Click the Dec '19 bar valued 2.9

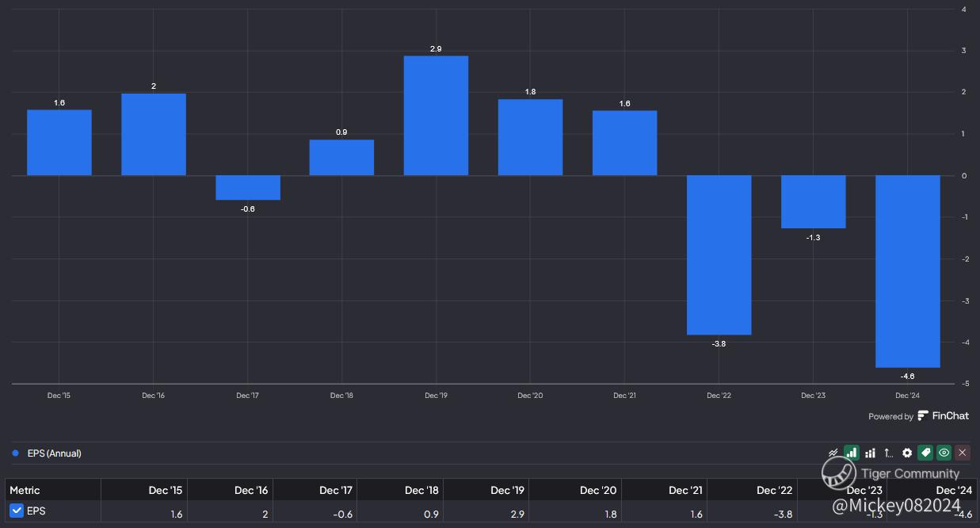pos(436,116)
